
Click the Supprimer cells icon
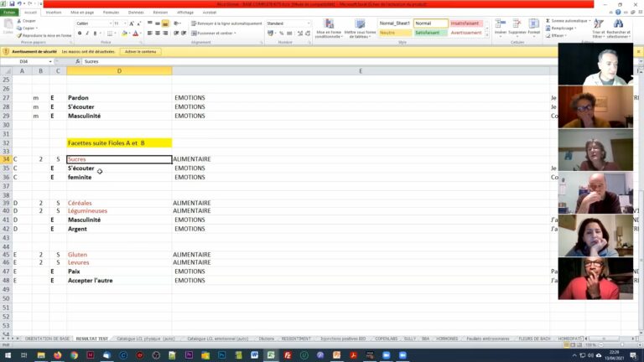click(x=517, y=27)
